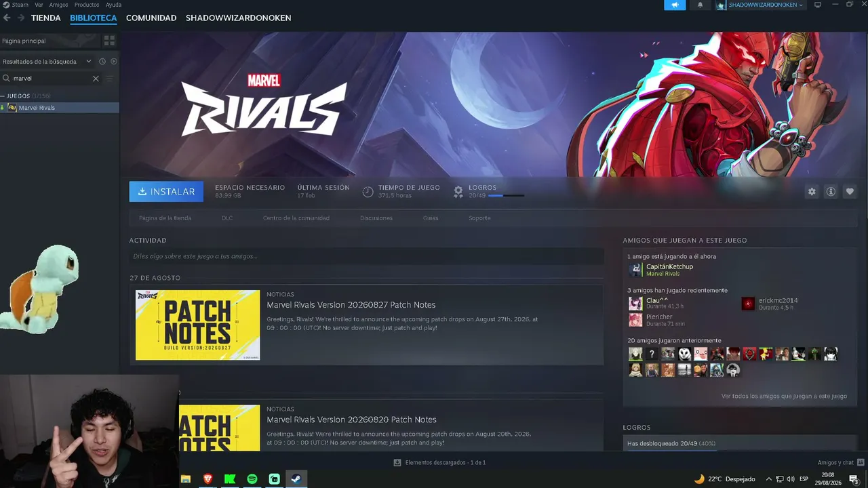
Task: Open Windows notification center icon
Action: click(x=854, y=479)
